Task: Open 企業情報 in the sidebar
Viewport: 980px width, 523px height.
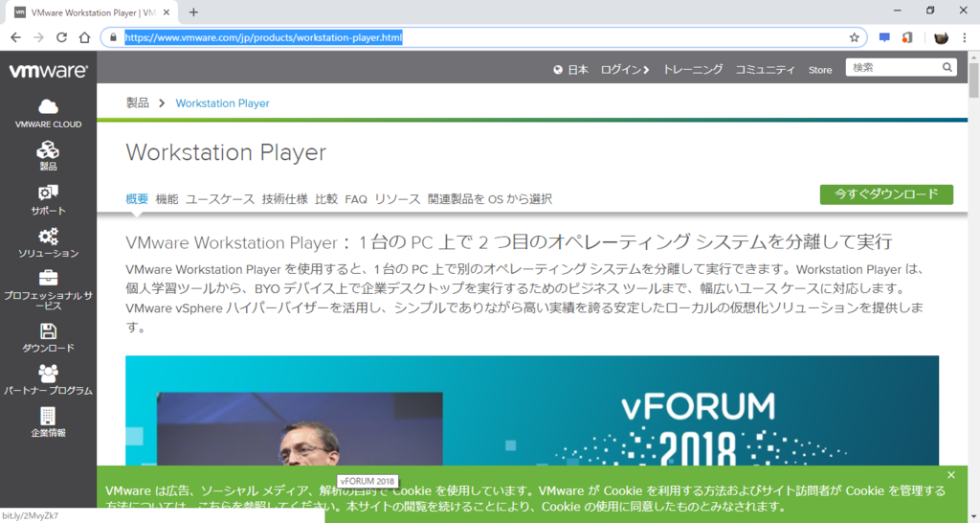Action: pos(48,422)
